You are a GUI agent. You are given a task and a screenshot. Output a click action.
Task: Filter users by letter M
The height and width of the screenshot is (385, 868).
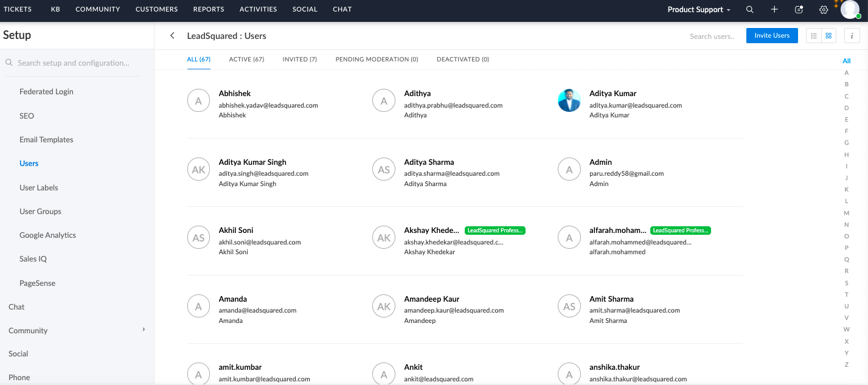pyautogui.click(x=846, y=213)
